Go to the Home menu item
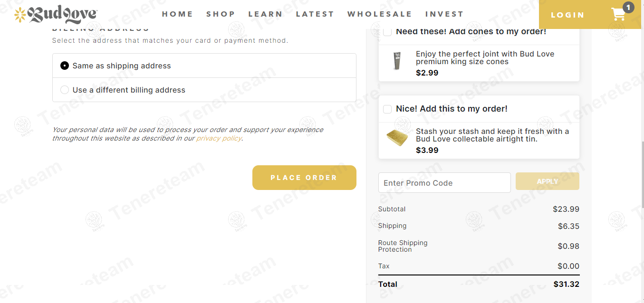 pyautogui.click(x=177, y=14)
